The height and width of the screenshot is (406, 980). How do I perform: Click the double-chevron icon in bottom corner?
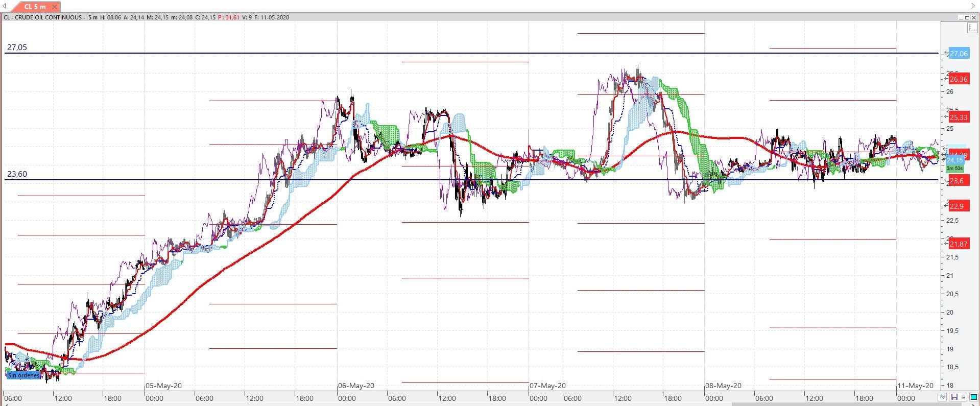click(x=943, y=397)
